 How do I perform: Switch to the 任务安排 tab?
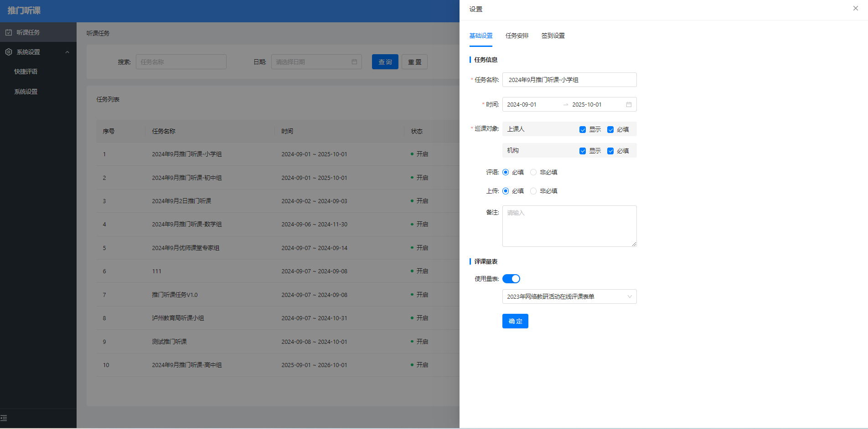517,36
